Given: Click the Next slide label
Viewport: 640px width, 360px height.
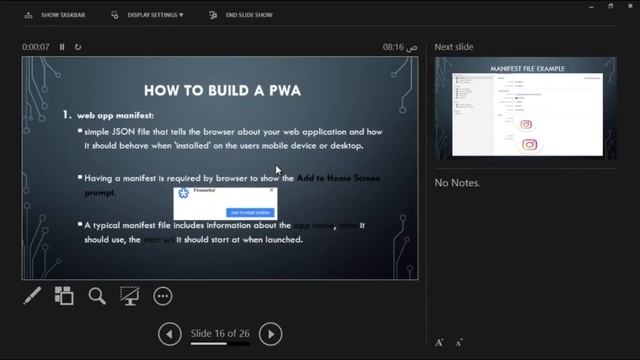Looking at the screenshot, I should [x=454, y=47].
